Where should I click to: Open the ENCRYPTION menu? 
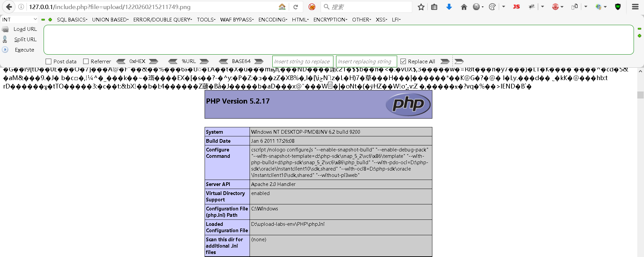[330, 20]
